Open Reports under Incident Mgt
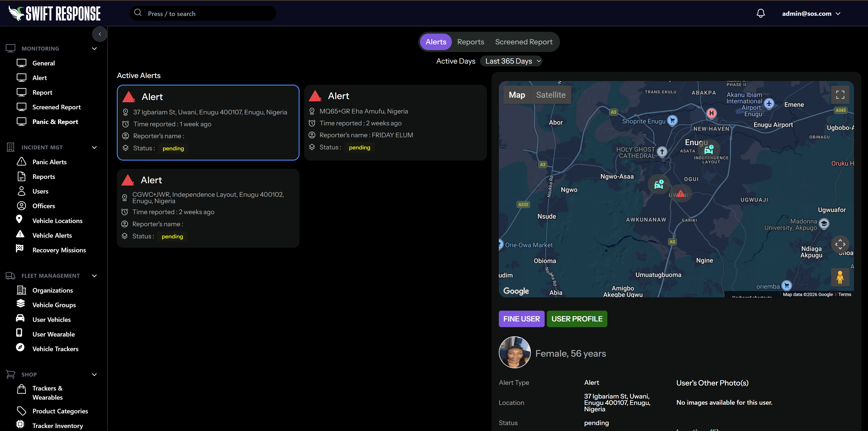This screenshot has width=868, height=431. coord(44,176)
